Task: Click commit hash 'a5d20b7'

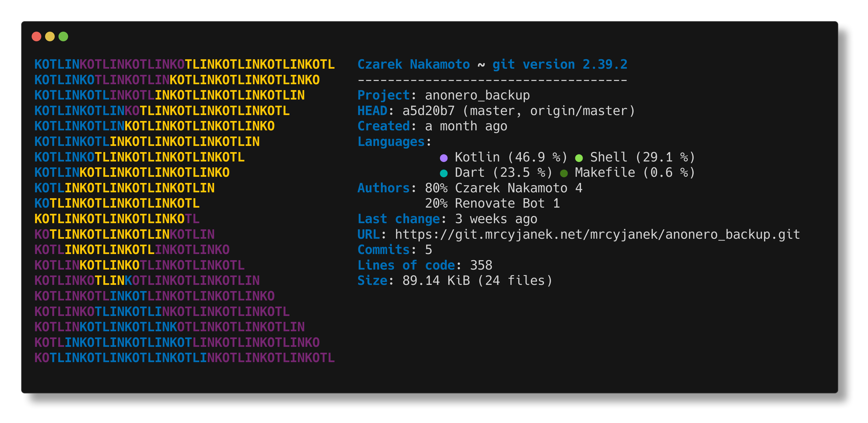Action: tap(429, 111)
